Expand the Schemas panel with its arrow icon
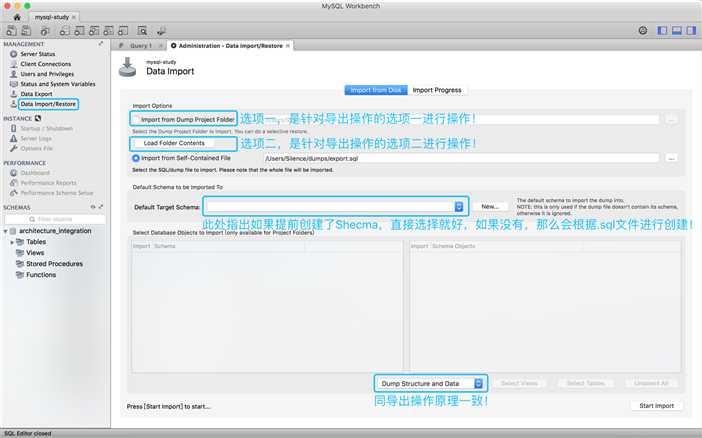This screenshot has height=438, width=702. click(101, 207)
